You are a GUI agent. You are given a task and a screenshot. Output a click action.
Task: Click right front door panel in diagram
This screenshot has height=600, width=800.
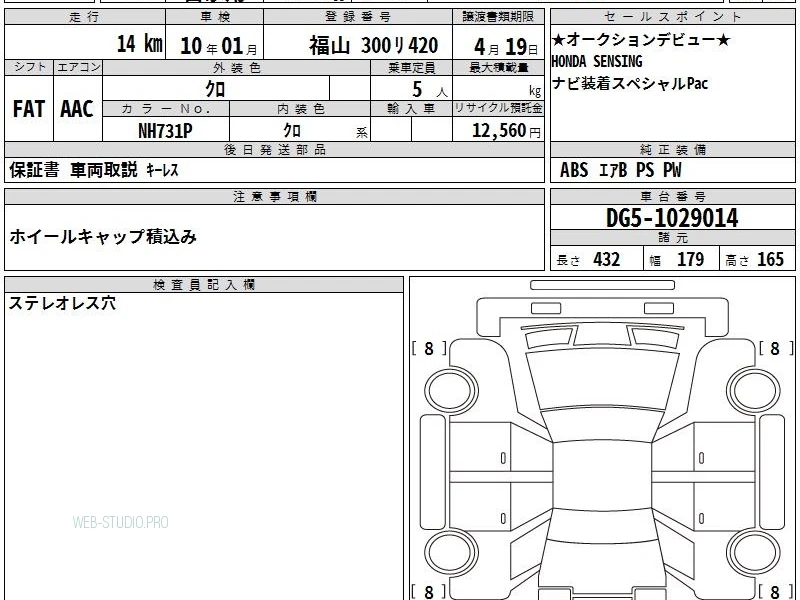point(724,446)
